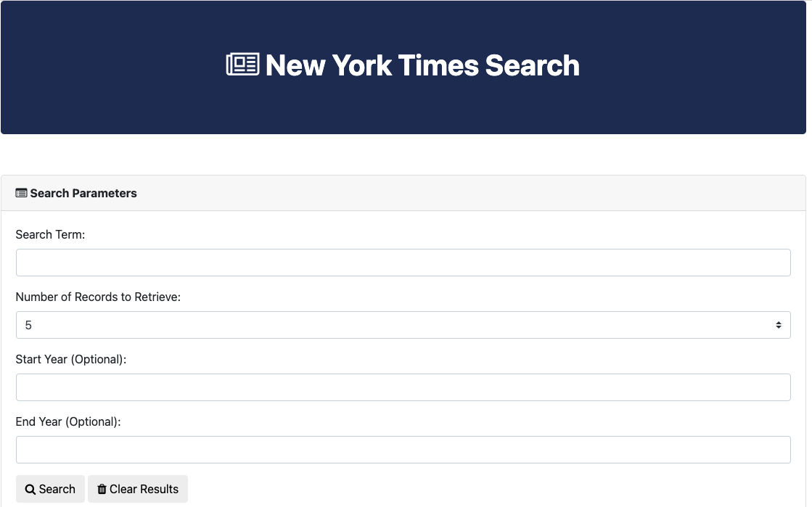Click the magnifying glass icon on Search button
Viewport: 812px width, 507px height.
point(30,490)
